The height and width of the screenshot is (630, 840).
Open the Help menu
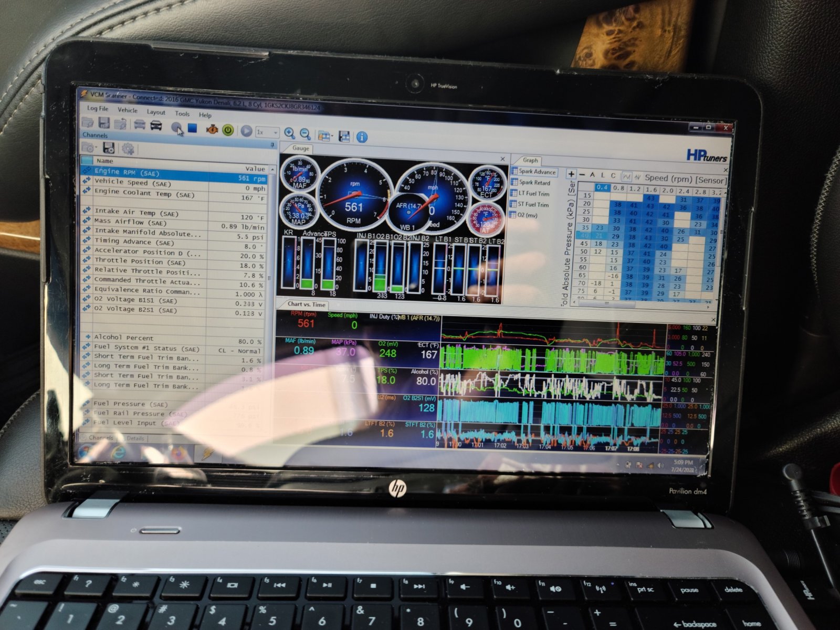pos(205,115)
